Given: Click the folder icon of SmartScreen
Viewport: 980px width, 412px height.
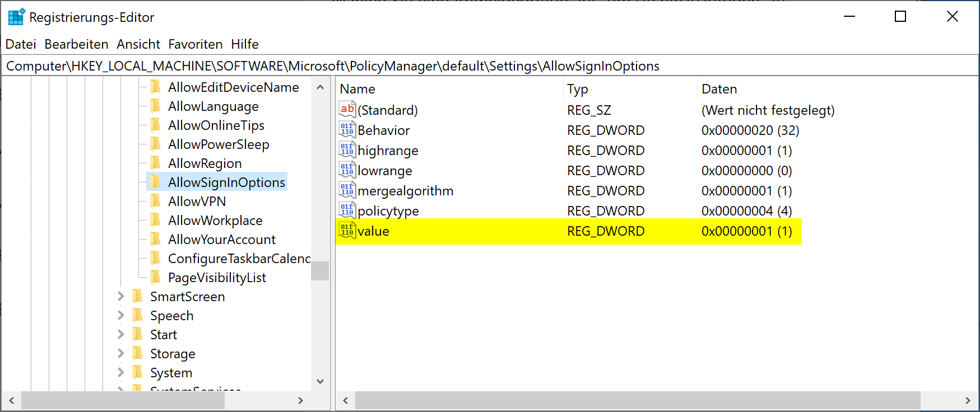Looking at the screenshot, I should pos(138,296).
